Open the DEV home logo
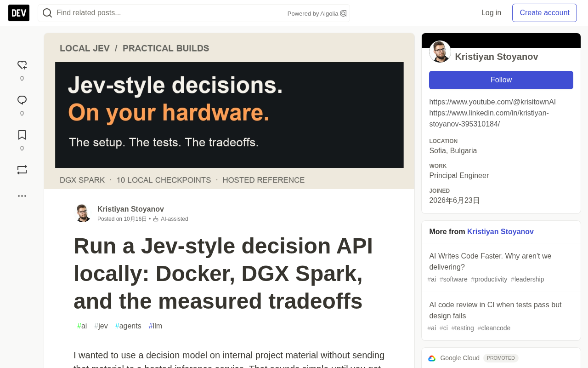 coord(19,13)
